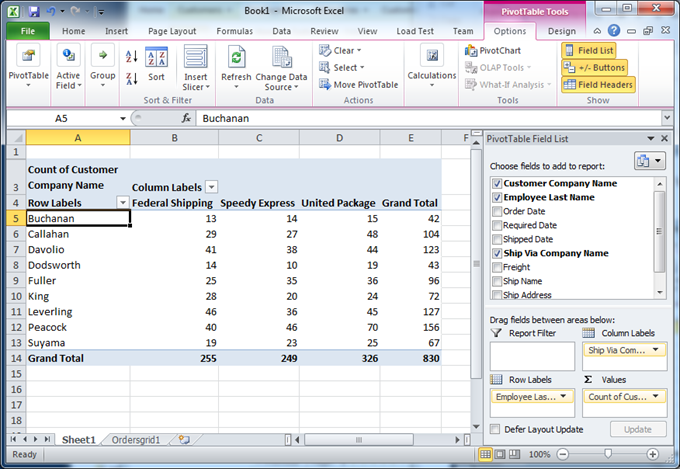Image resolution: width=680 pixels, height=469 pixels.
Task: Check the Required Date field
Action: 497,225
